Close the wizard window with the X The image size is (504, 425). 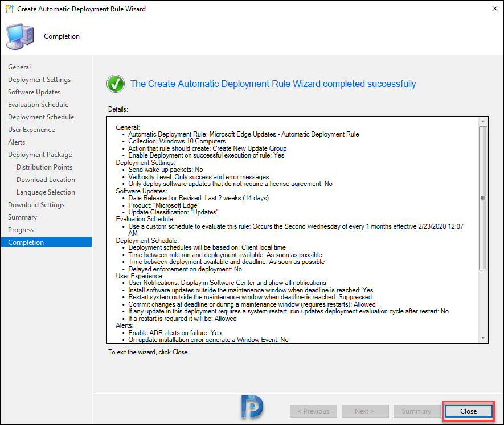point(495,9)
